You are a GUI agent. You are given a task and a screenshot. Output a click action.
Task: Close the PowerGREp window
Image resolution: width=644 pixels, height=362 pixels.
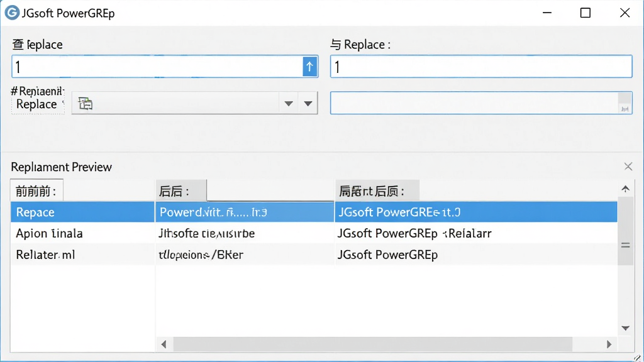point(625,13)
